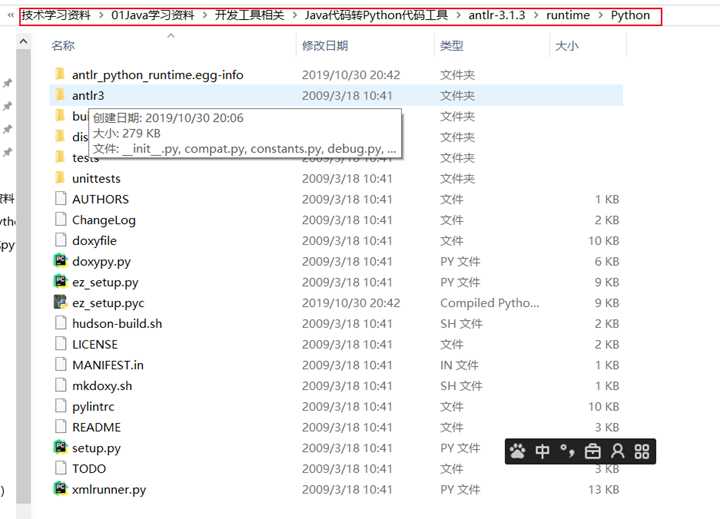Select the file name MANIFEST.in
720x519 pixels.
108,365
